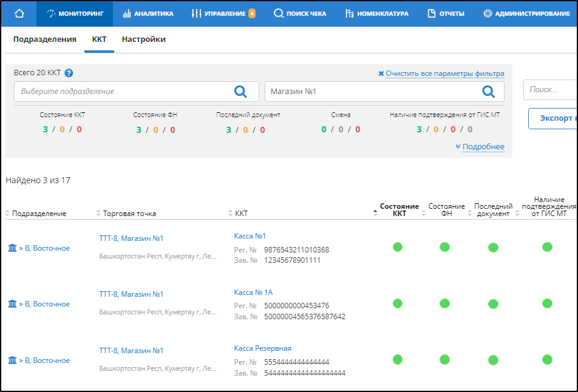Sort table by Подразделение column
Viewport: 578px width, 392px height.
tap(39, 214)
